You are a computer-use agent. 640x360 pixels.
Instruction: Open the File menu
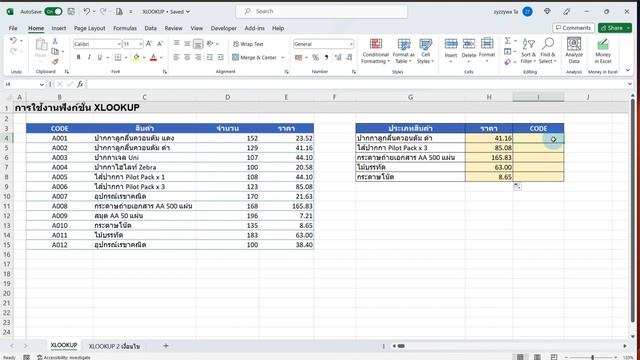tap(13, 28)
